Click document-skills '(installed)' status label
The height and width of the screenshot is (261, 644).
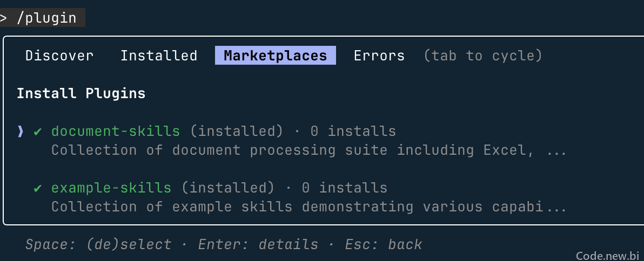tap(236, 131)
